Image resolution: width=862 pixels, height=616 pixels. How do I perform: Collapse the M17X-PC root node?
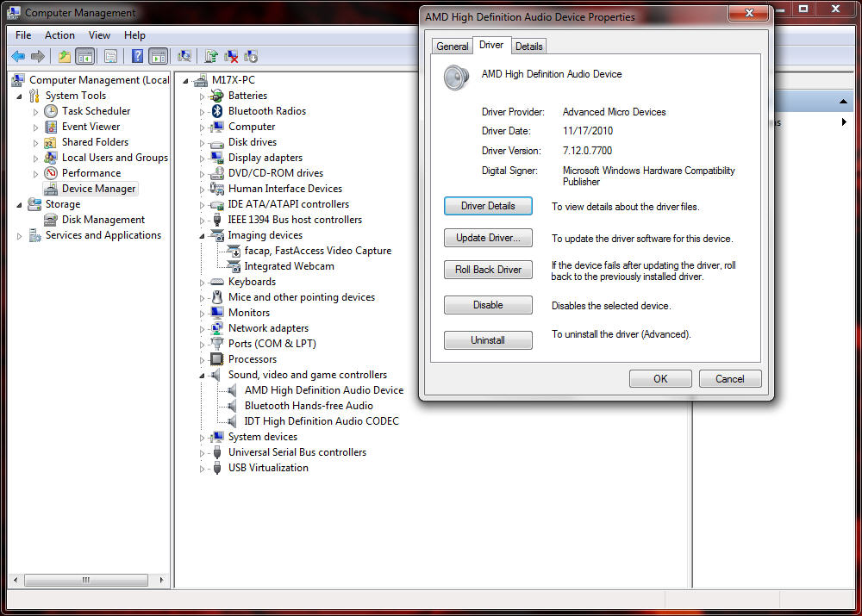pyautogui.click(x=186, y=81)
